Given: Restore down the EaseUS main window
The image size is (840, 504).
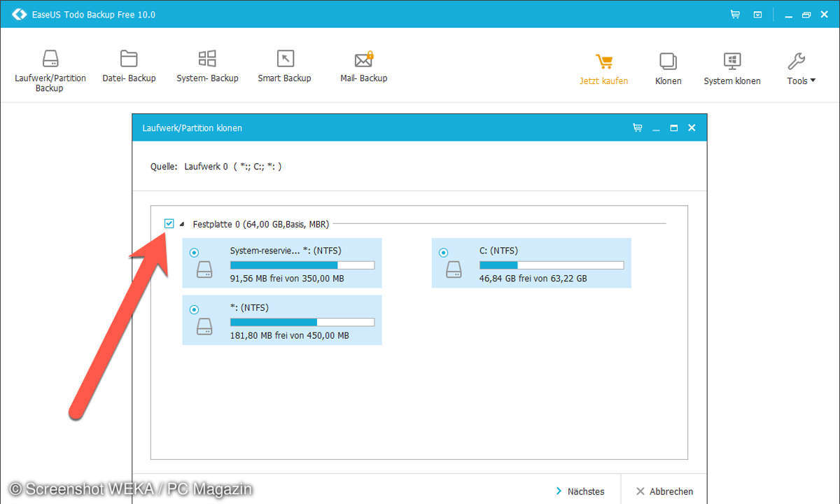Looking at the screenshot, I should pos(806,14).
